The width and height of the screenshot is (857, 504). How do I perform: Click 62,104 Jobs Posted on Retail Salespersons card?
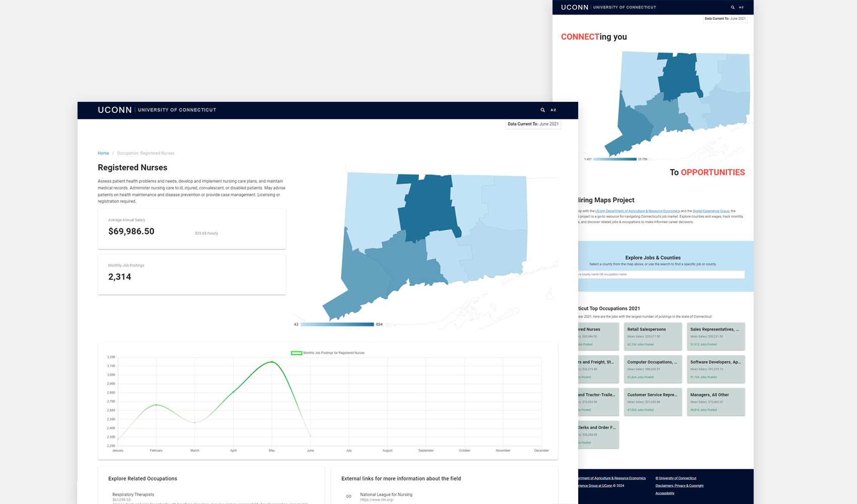point(641,345)
